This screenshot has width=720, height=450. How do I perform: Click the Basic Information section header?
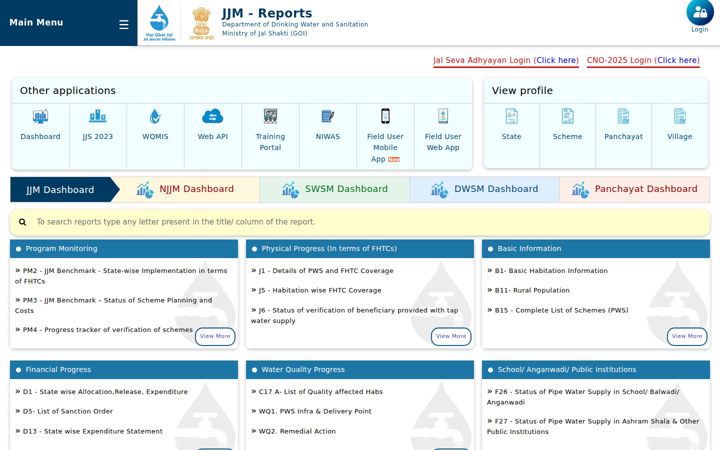pos(596,248)
